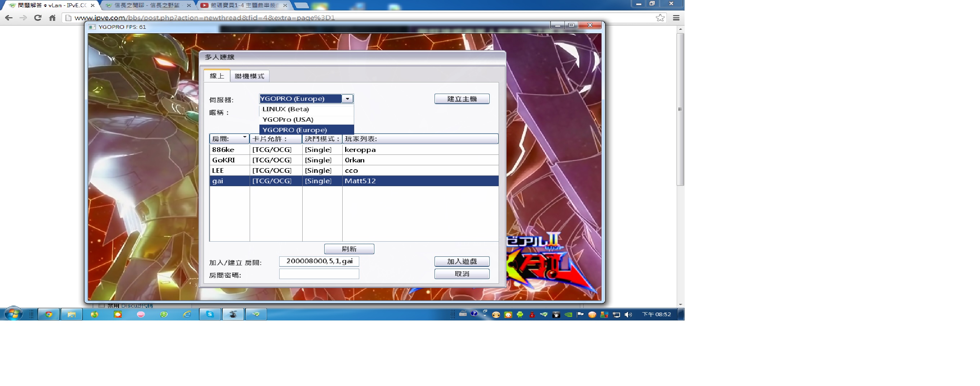Click the 刷新 refresh button
The height and width of the screenshot is (386, 980).
(x=349, y=249)
